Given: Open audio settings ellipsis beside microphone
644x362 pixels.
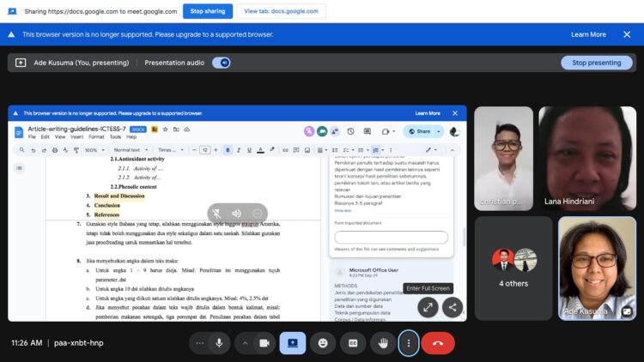Looking at the screenshot, I should coord(199,343).
